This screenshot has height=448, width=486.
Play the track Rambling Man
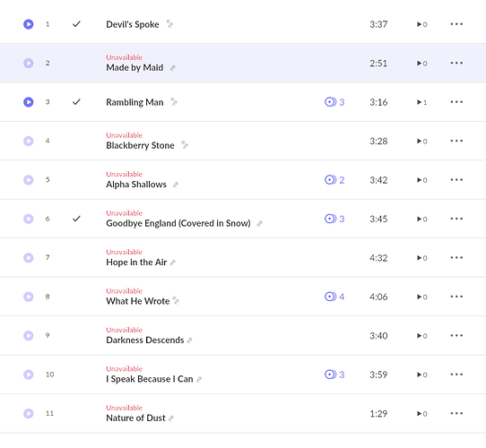coord(28,102)
